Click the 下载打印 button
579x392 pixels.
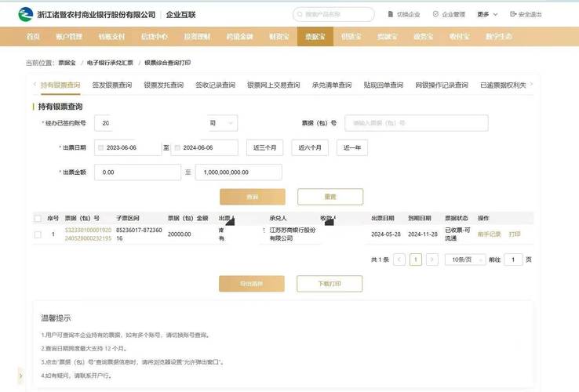tap(330, 284)
